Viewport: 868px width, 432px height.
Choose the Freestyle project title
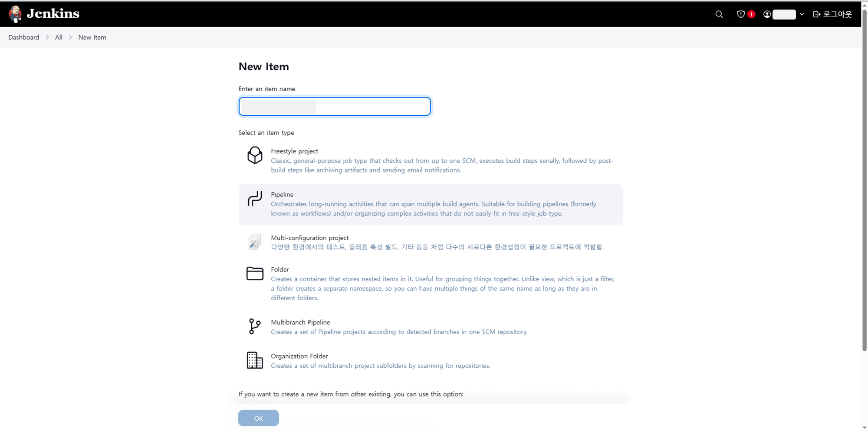pos(294,151)
